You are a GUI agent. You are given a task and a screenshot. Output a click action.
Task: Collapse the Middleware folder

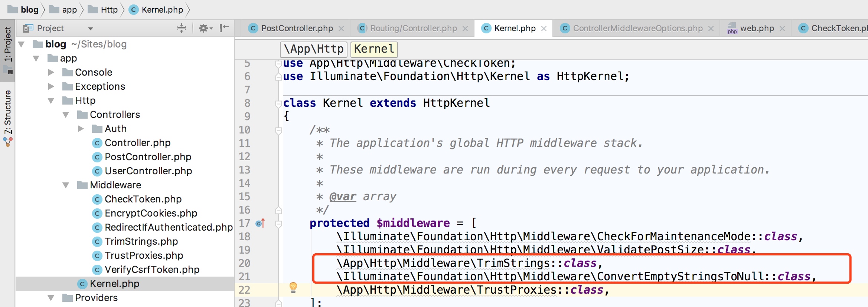(x=66, y=185)
